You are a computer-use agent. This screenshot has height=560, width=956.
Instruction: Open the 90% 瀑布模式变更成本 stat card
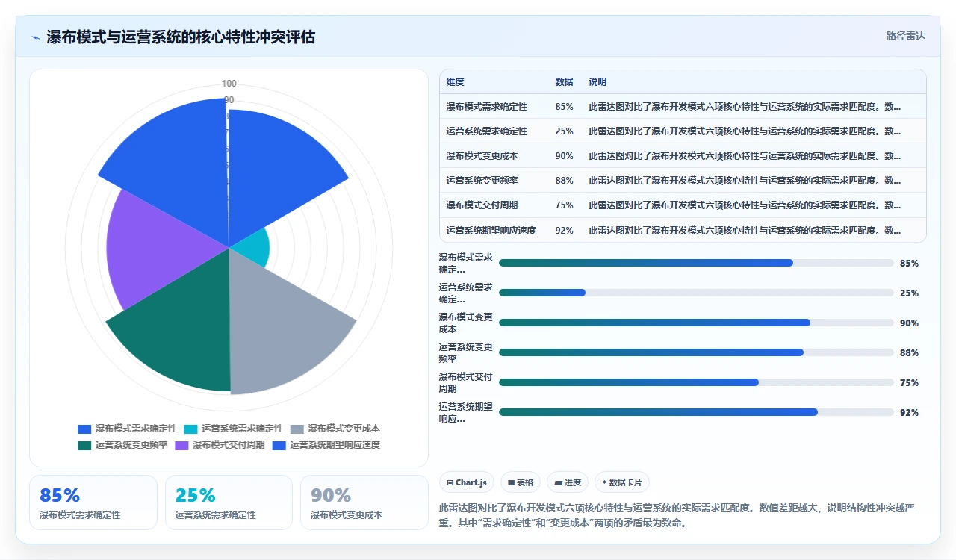[x=364, y=503]
